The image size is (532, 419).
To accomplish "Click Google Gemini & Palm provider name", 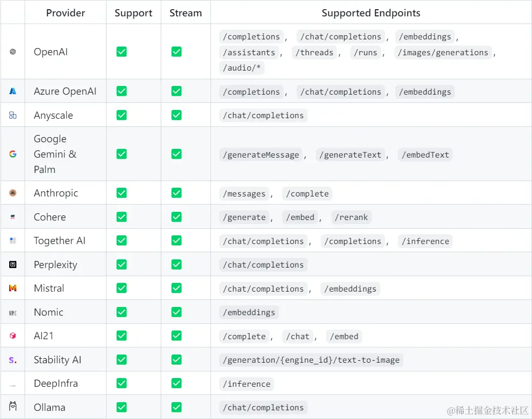I will pyautogui.click(x=55, y=154).
